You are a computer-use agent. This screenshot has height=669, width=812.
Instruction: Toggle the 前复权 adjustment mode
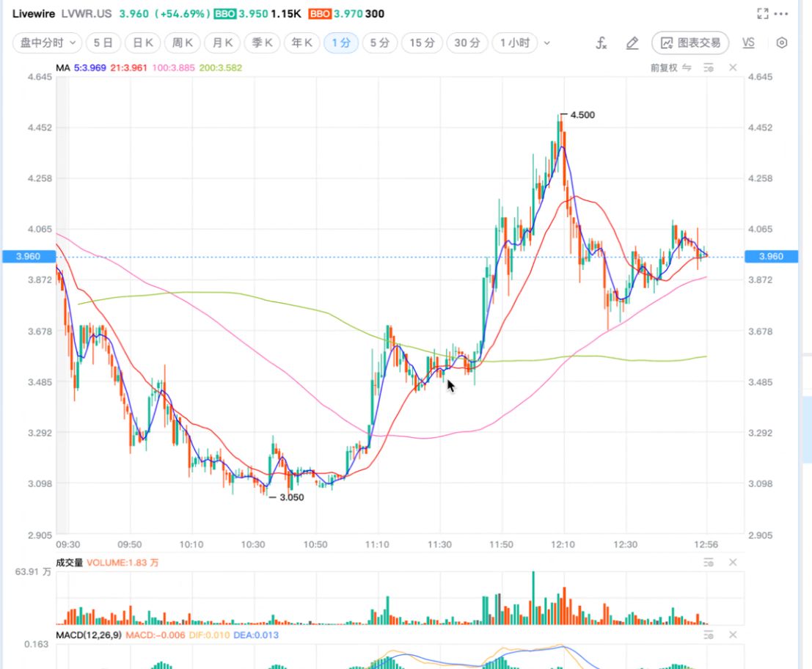click(x=670, y=67)
